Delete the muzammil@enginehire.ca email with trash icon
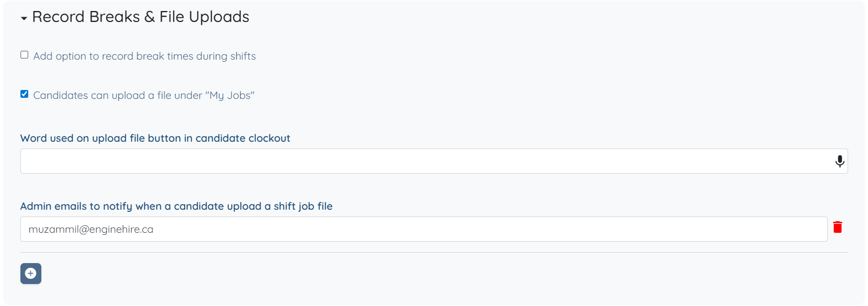Viewport: 868px width, 306px height. click(837, 227)
